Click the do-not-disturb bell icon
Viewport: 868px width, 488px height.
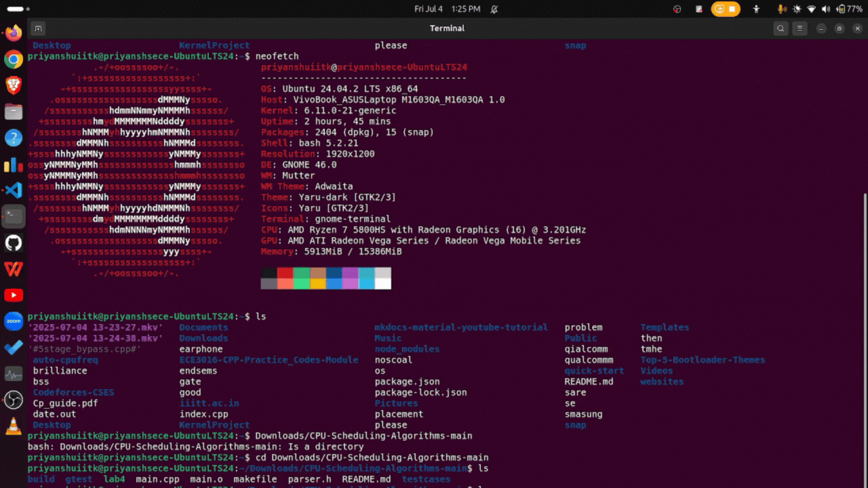pyautogui.click(x=494, y=9)
